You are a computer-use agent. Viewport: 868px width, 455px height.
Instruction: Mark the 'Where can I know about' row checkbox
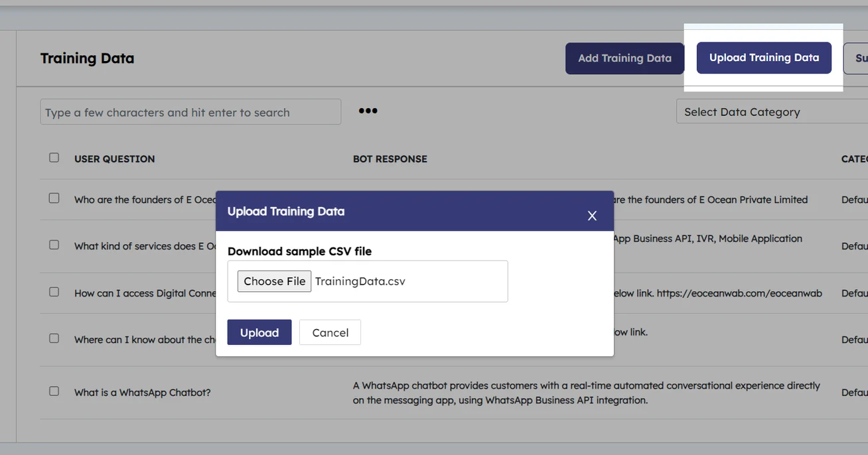pyautogui.click(x=54, y=338)
